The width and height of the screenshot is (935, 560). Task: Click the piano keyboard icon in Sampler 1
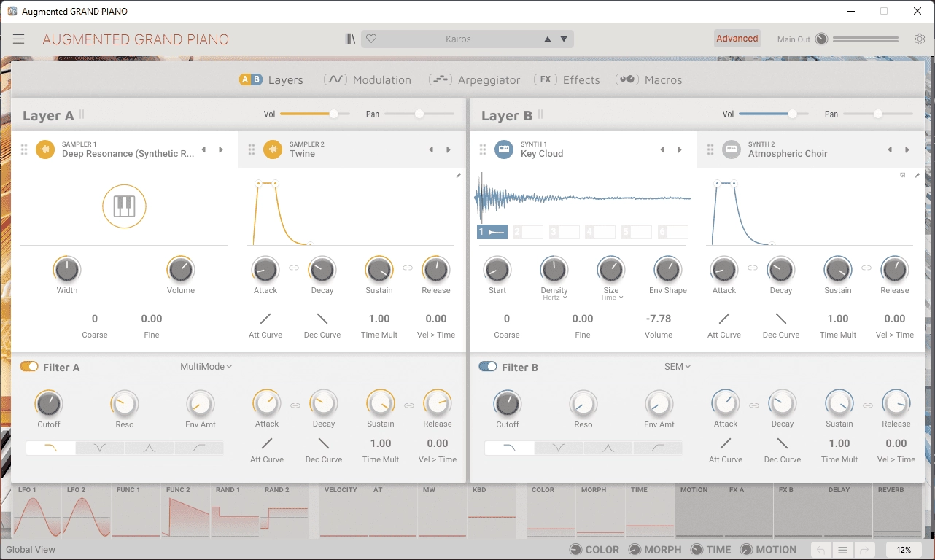click(125, 206)
